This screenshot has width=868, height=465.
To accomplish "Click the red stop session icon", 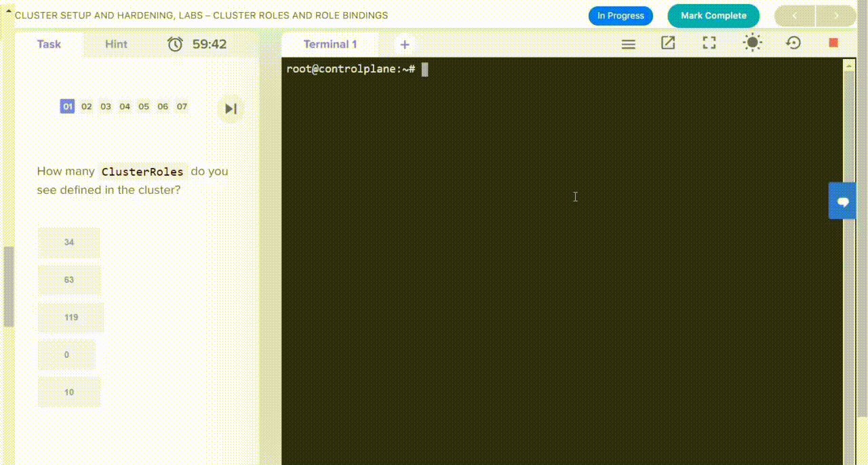I will (833, 42).
